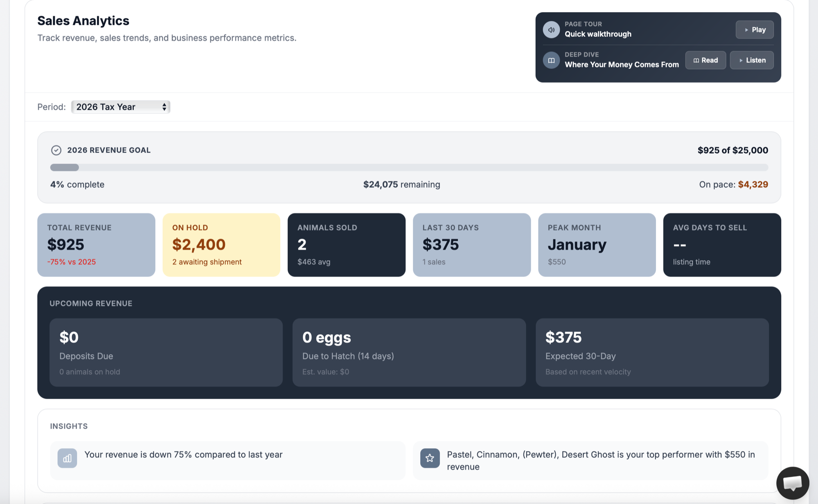Select the Expected 30-Day revenue card
This screenshot has height=504, width=818.
[651, 352]
